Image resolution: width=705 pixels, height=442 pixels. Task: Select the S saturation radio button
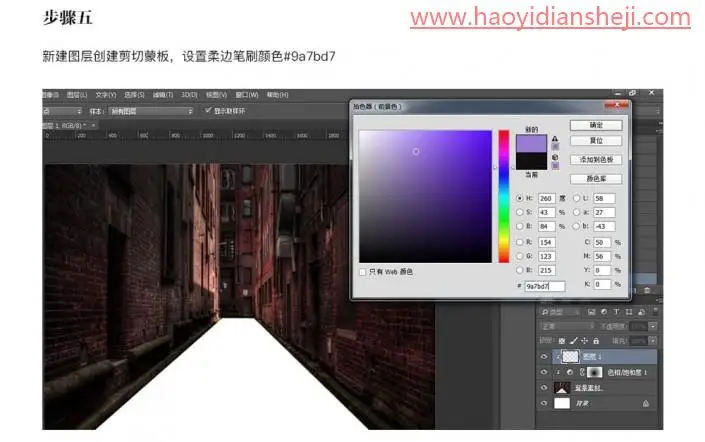[520, 212]
